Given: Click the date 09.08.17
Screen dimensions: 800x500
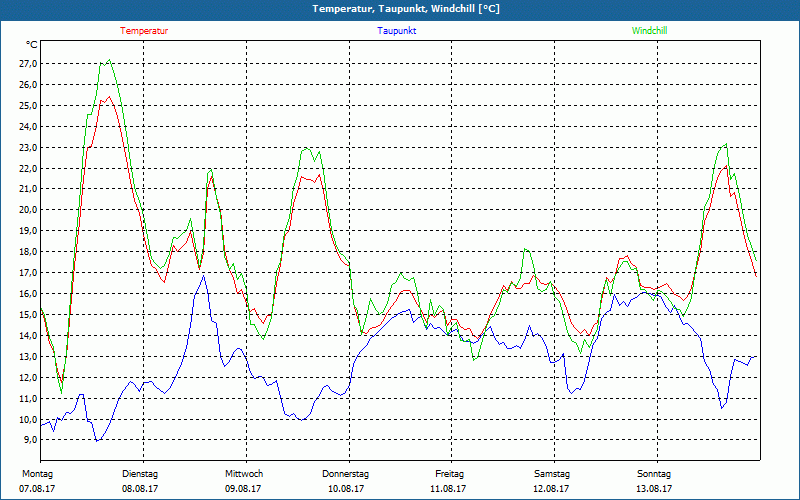Looking at the screenshot, I should coord(243,489).
